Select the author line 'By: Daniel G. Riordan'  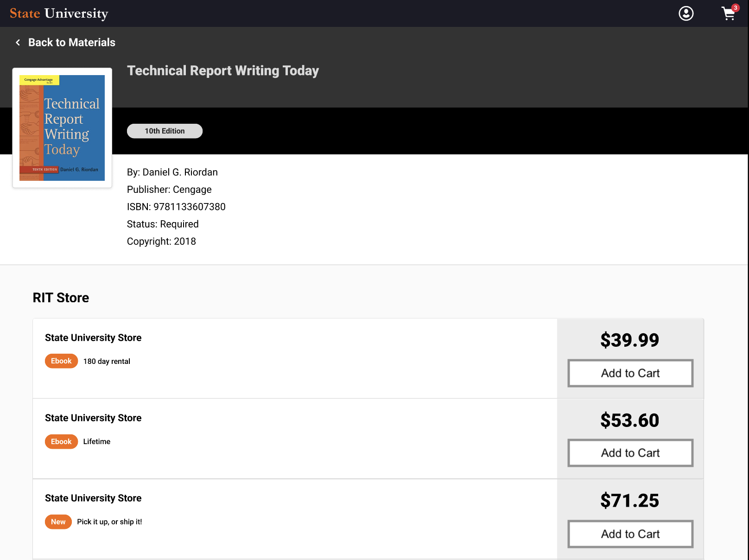tap(172, 172)
